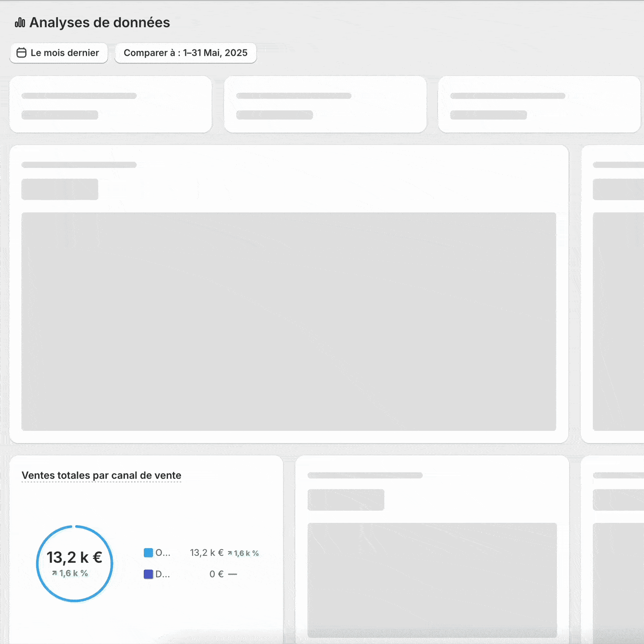Click the analytics bar chart icon
The width and height of the screenshot is (644, 644).
point(20,23)
